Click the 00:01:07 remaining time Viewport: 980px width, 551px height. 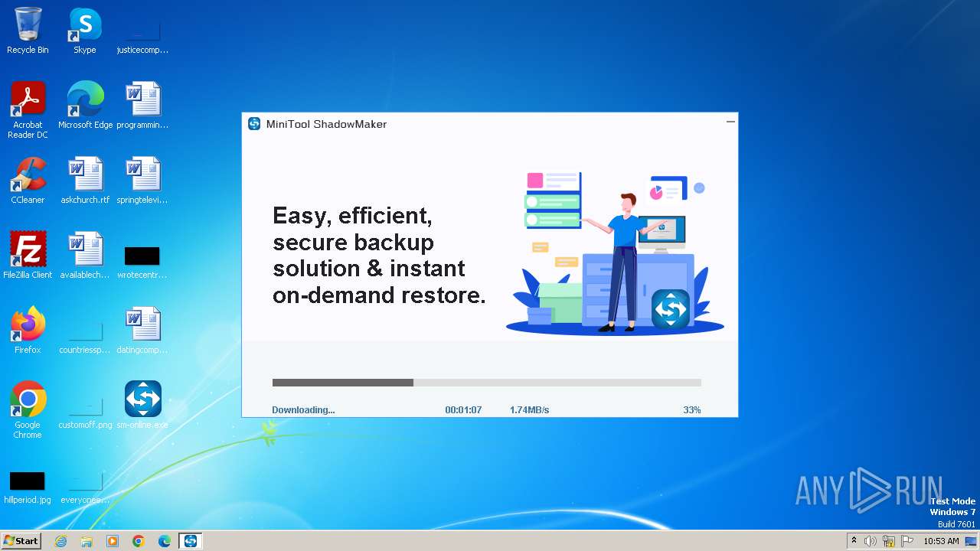463,410
